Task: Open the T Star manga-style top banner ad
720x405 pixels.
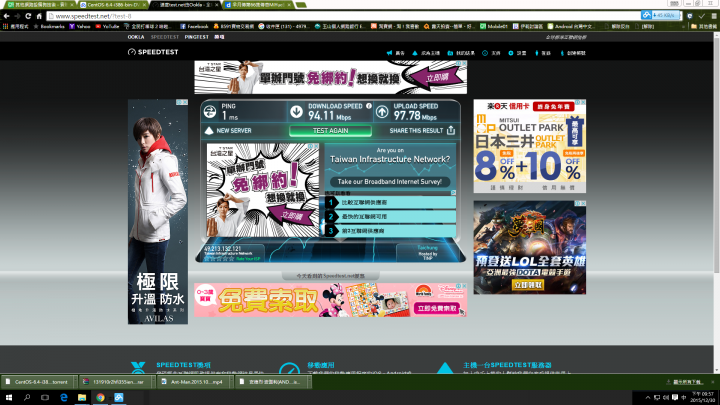Action: coord(330,77)
